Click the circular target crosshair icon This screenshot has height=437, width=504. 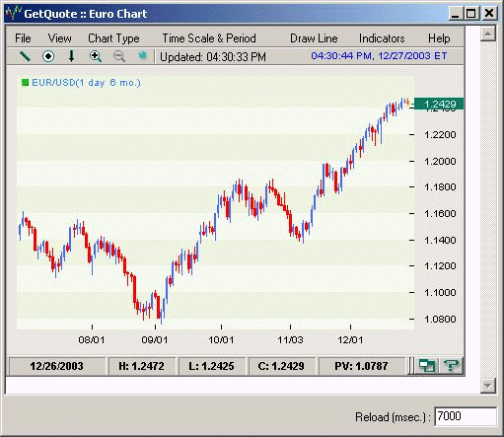48,56
